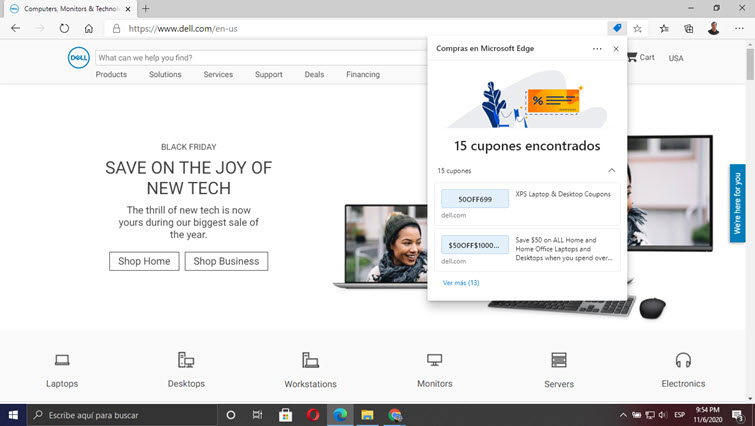Viewport: 755px width, 426px height.
Task: Open the shopping Cart
Action: pos(640,58)
